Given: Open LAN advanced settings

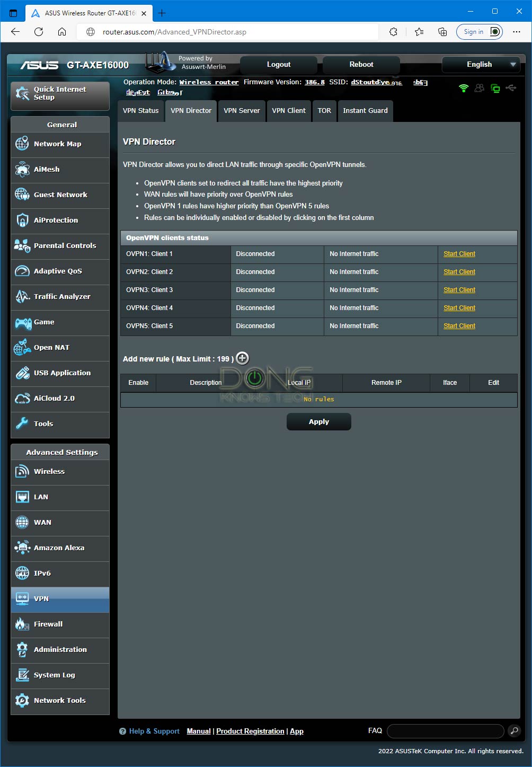Looking at the screenshot, I should click(x=60, y=497).
